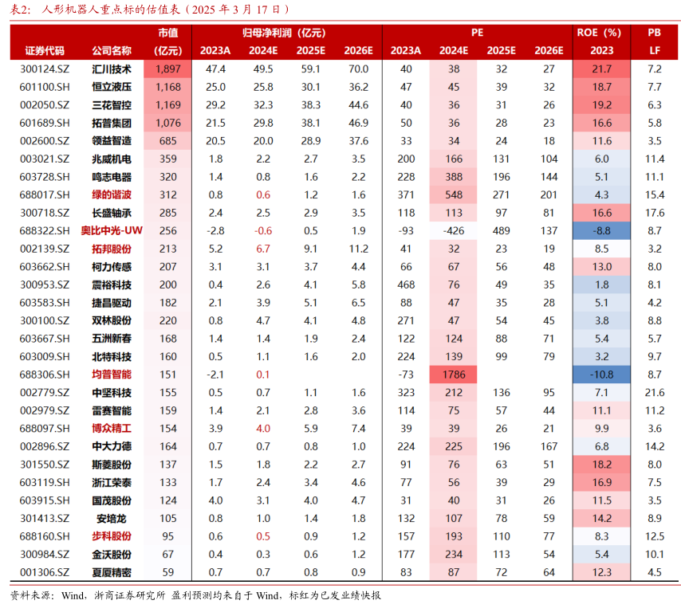Image resolution: width=681 pixels, height=616 pixels.
Task: Click ROE value -8.8
Action: point(601,231)
